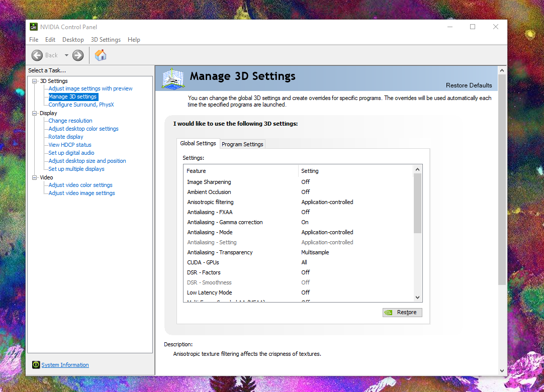
Task: Close the NVIDIA Control Panel window
Action: pos(496,27)
